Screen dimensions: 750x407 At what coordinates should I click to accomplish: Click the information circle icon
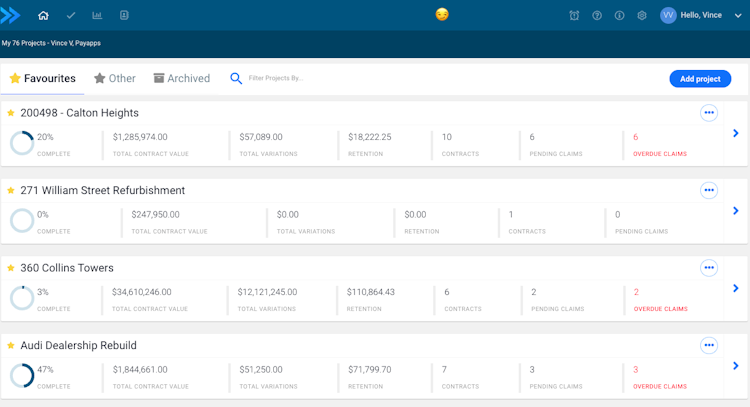[x=620, y=15]
